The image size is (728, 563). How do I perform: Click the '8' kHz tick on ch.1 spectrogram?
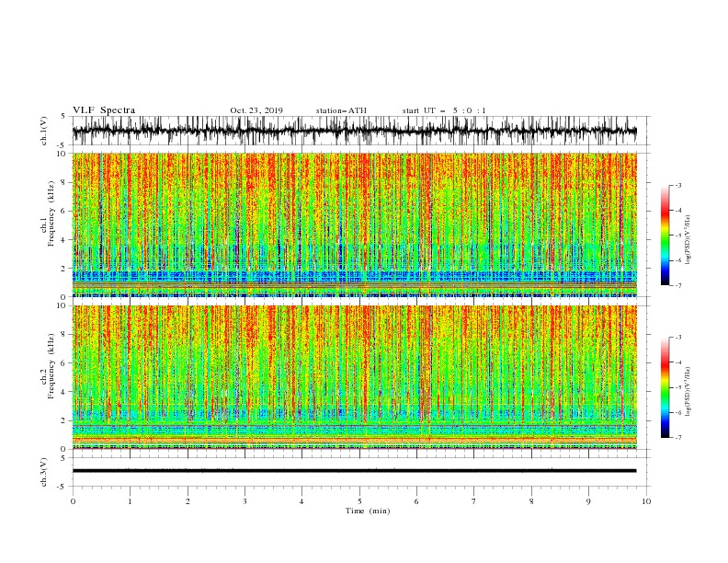click(x=64, y=182)
